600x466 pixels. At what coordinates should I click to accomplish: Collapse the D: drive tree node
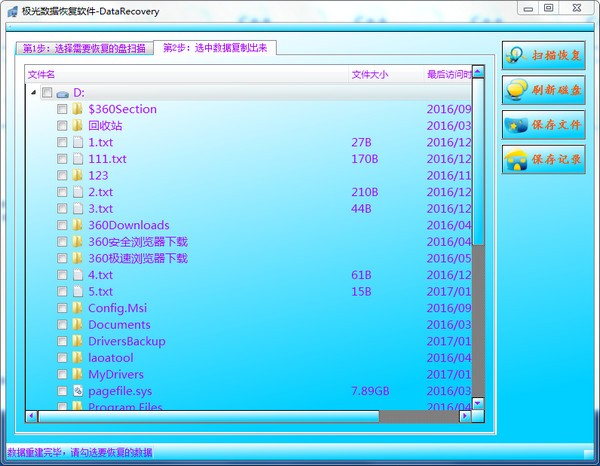32,93
